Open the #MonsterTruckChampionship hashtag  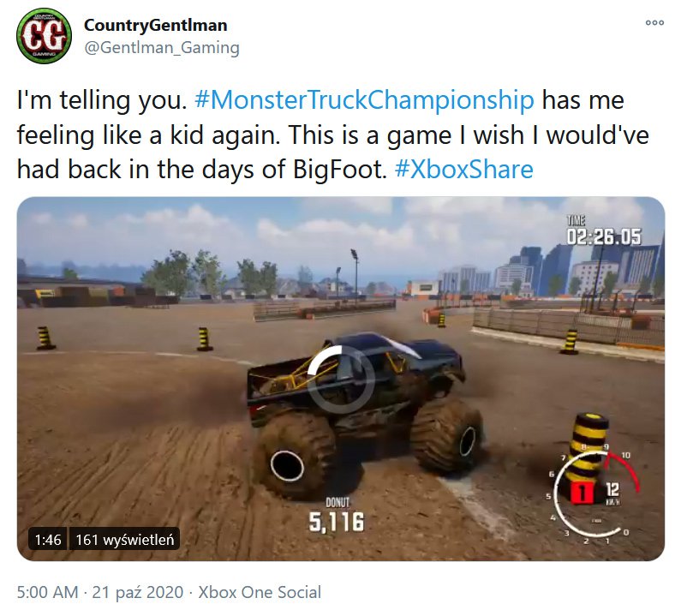(364, 100)
